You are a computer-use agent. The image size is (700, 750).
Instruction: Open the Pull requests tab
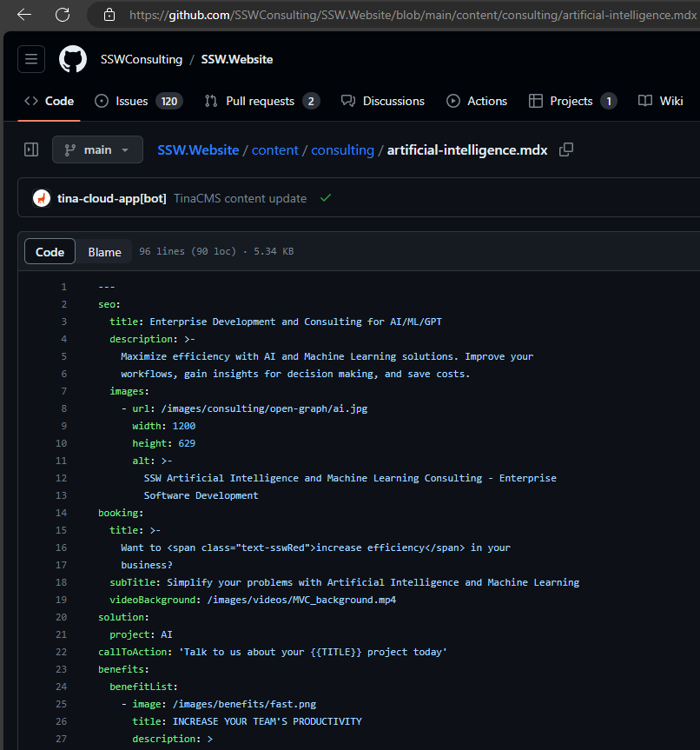(261, 101)
